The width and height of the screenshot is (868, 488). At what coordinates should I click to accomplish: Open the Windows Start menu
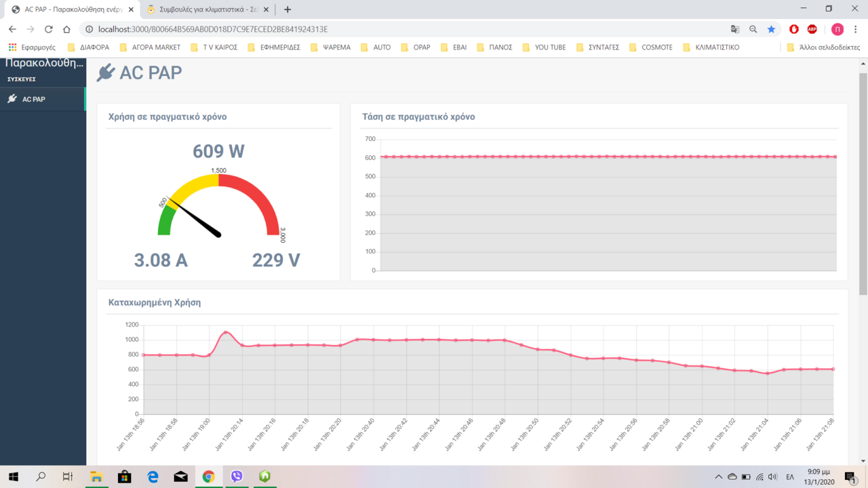tap(13, 476)
